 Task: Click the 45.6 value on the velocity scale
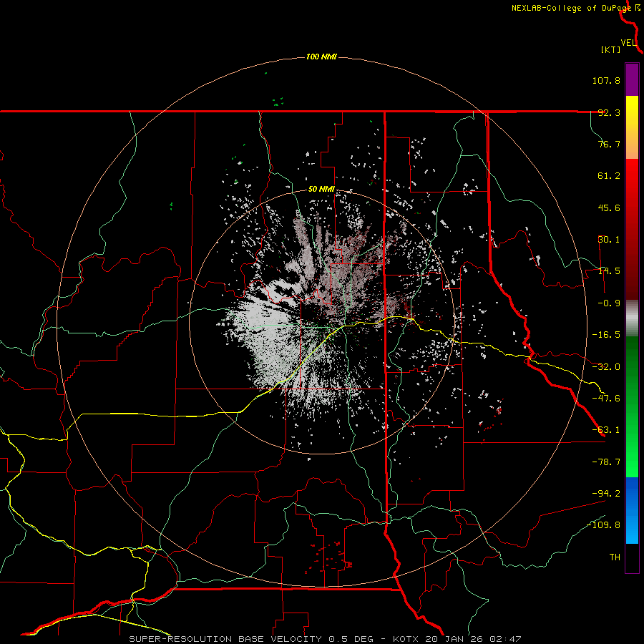click(x=609, y=208)
